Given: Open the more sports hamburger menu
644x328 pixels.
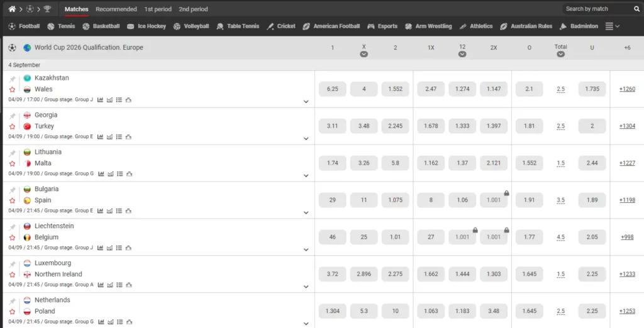Looking at the screenshot, I should click(609, 26).
